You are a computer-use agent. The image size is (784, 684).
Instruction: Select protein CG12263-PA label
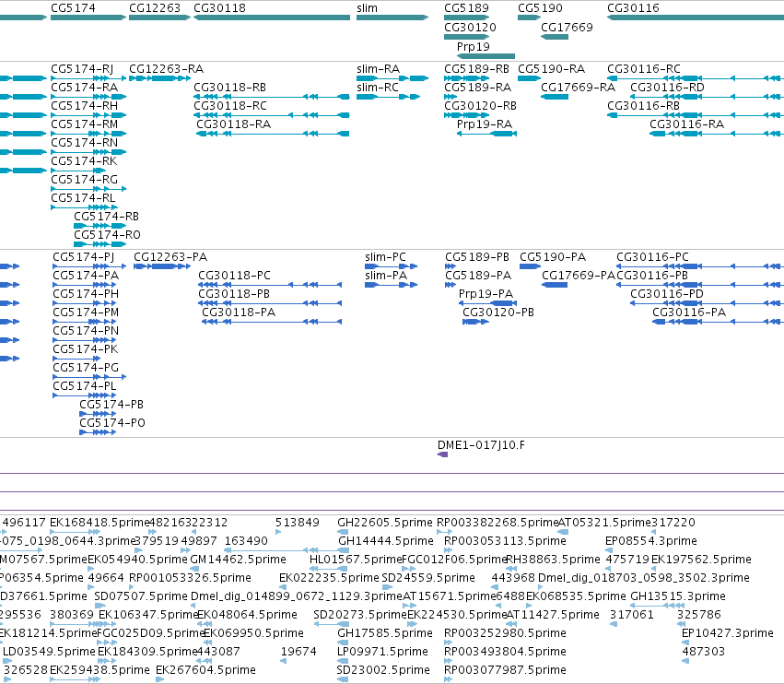pyautogui.click(x=170, y=257)
